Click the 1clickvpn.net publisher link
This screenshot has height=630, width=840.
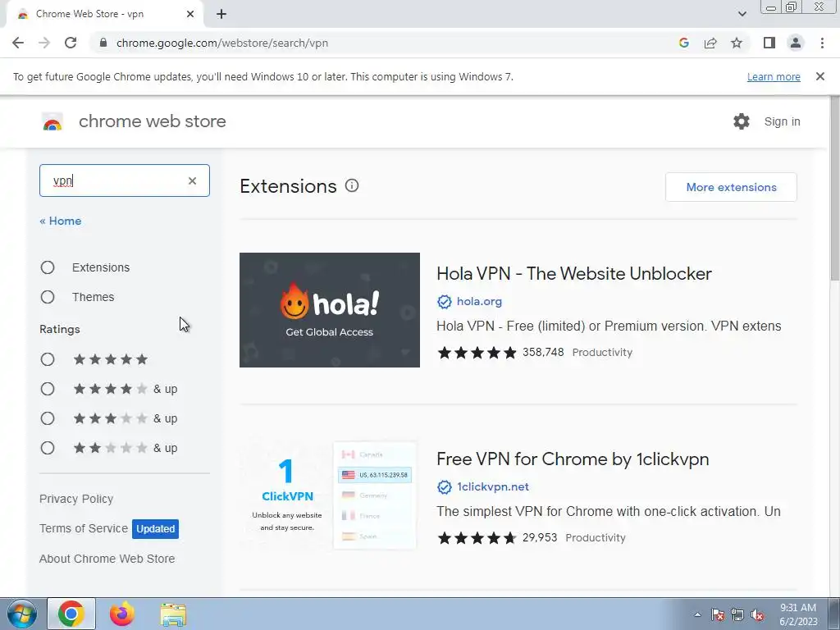coord(493,487)
